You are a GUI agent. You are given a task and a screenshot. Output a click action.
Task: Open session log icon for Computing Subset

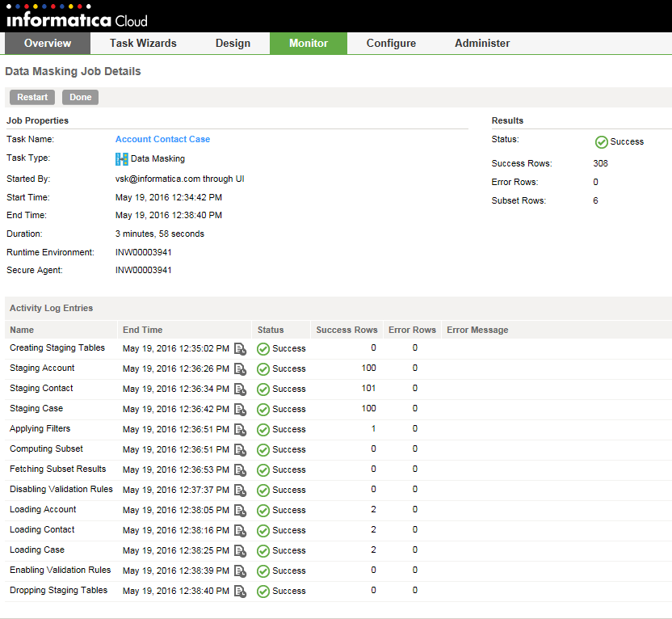(x=240, y=449)
